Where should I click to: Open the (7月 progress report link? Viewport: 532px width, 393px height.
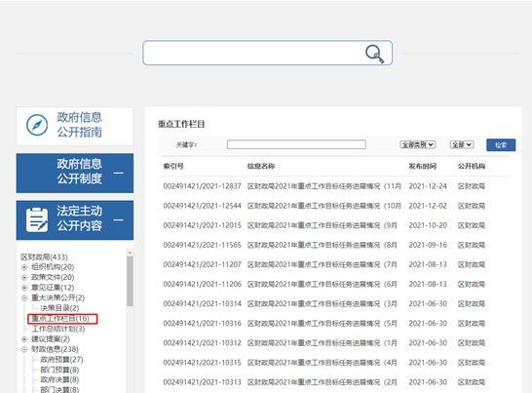pos(323,264)
